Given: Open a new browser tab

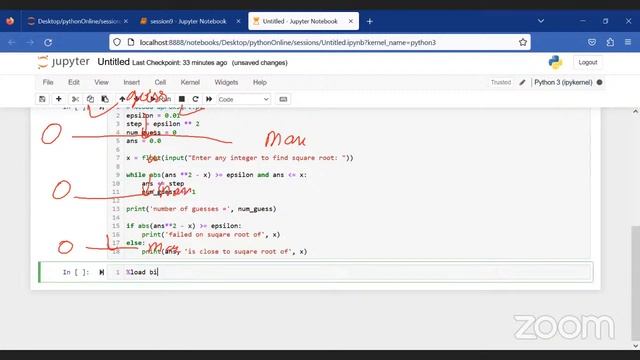Looking at the screenshot, I should (370, 21).
